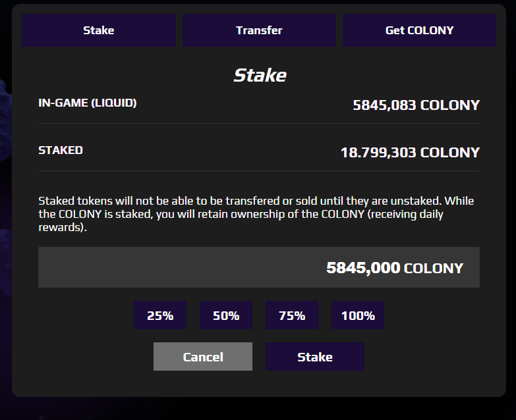This screenshot has height=420, width=516.
Task: Open the Transfer tab
Action: (x=259, y=30)
